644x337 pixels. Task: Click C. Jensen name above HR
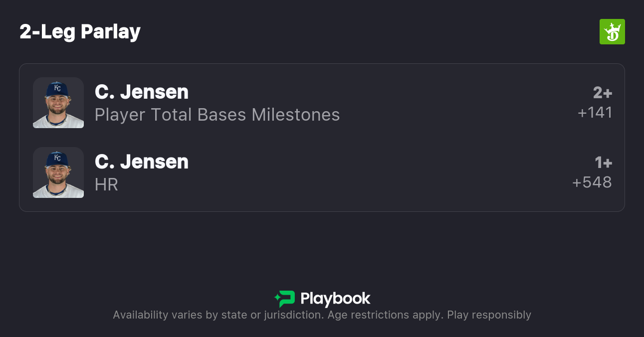[x=142, y=162]
